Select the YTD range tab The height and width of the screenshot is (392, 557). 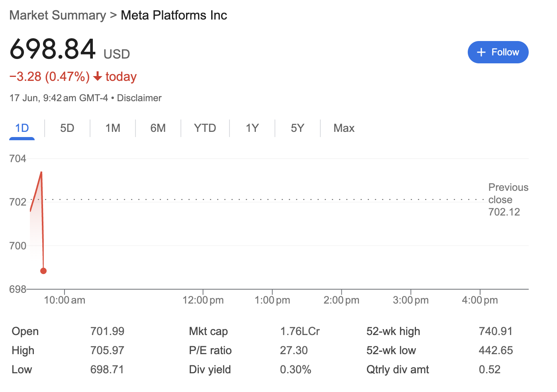coord(205,128)
